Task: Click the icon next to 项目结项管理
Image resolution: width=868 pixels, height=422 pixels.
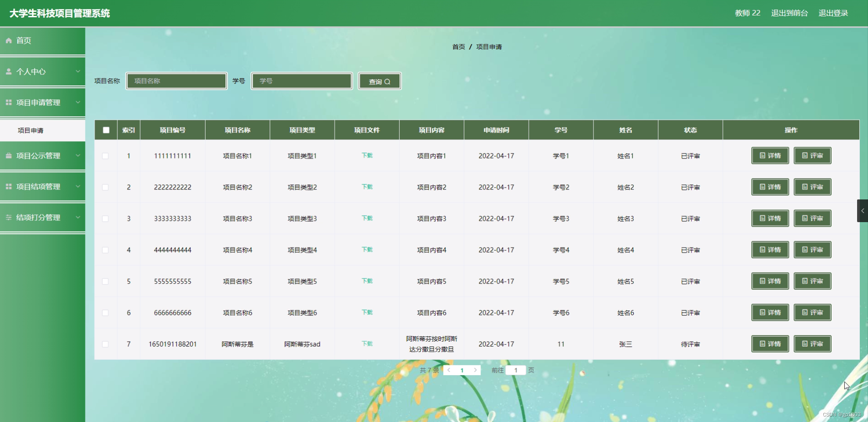Action: [8, 186]
